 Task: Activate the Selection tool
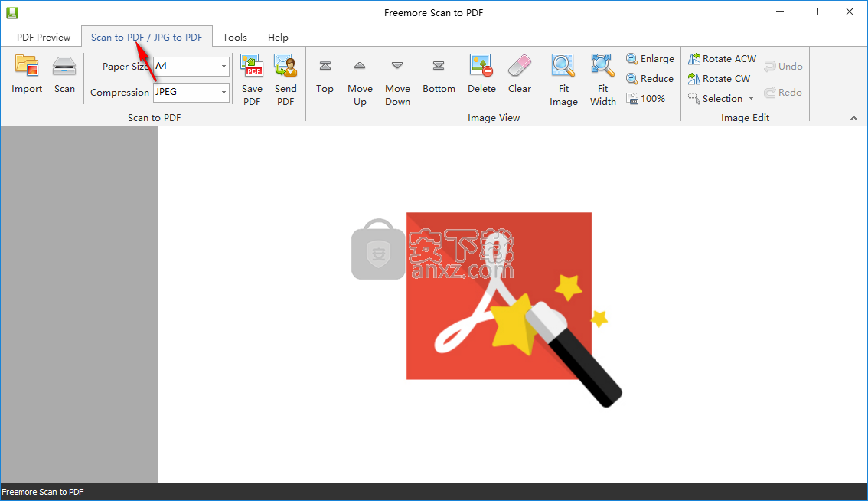click(716, 99)
